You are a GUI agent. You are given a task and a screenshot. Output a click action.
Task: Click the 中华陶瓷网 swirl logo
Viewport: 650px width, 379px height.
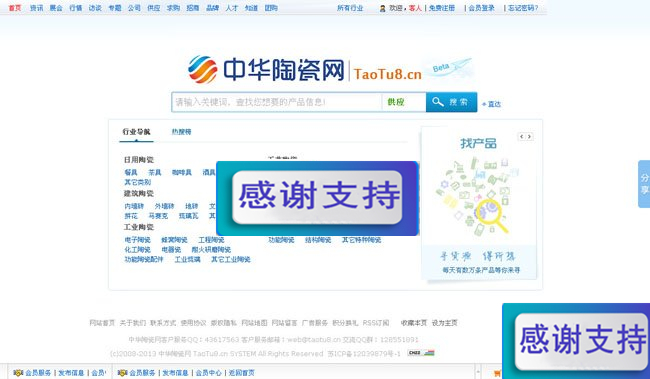point(202,69)
